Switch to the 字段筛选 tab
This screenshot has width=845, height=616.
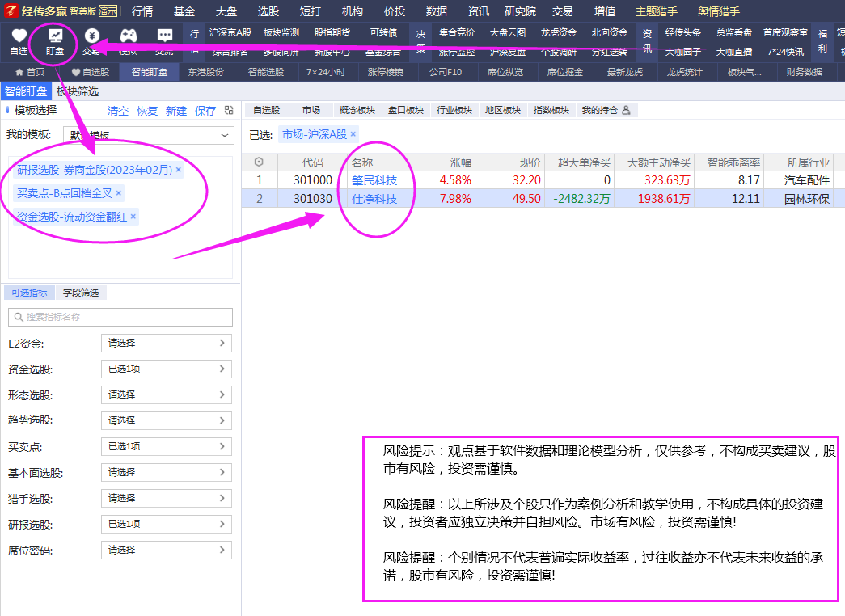click(81, 293)
